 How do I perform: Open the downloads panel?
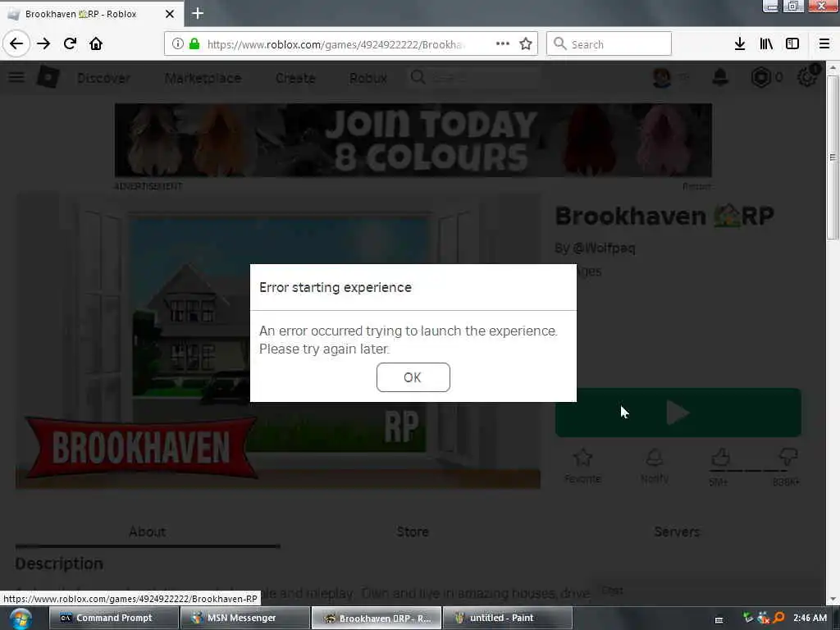pyautogui.click(x=740, y=43)
